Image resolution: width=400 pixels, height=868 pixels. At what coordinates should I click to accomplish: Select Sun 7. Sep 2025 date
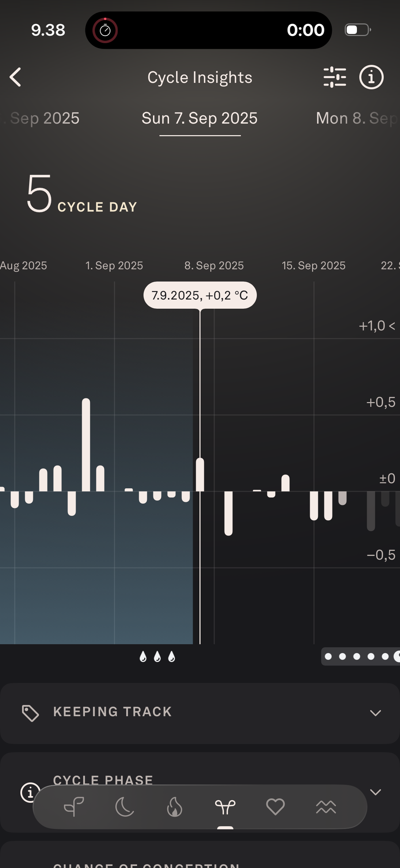pos(199,119)
